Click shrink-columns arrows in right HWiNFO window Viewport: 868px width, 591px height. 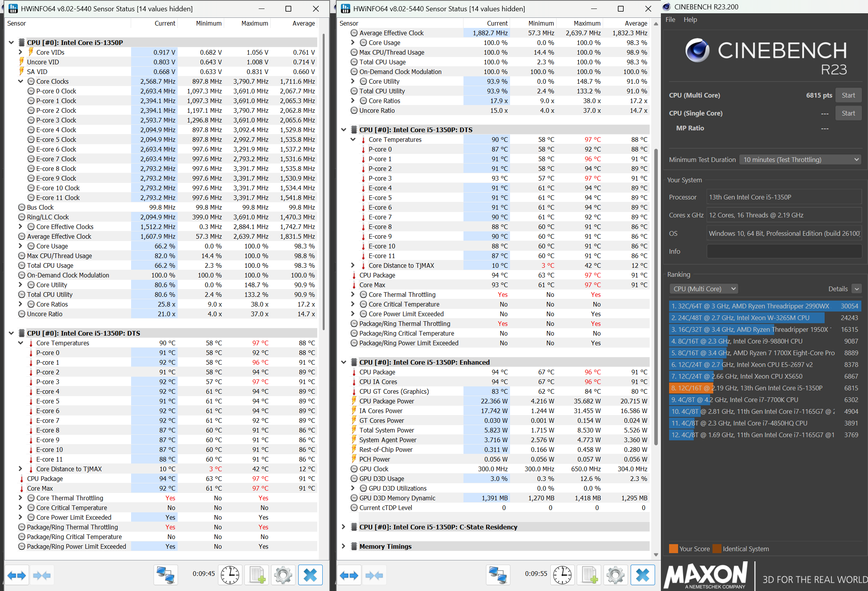(x=374, y=575)
